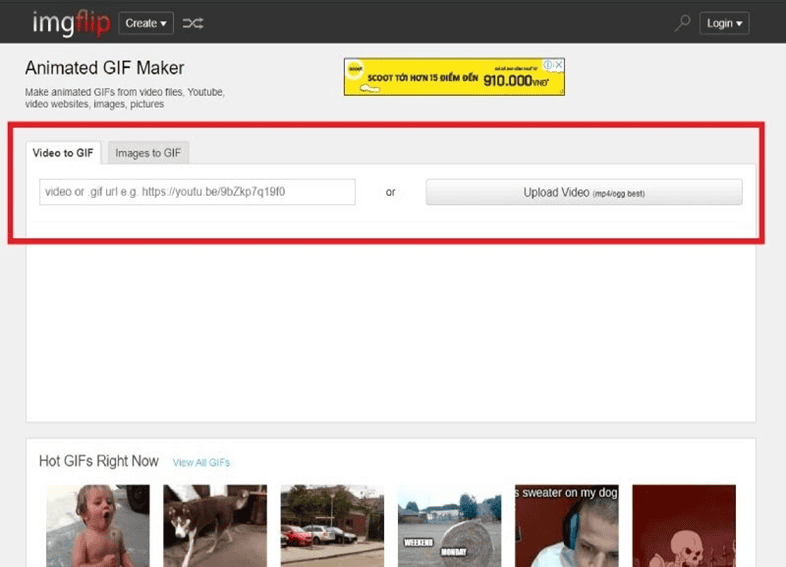The width and height of the screenshot is (786, 567).
Task: Open the sweater on my dog GIF
Action: coord(566,525)
